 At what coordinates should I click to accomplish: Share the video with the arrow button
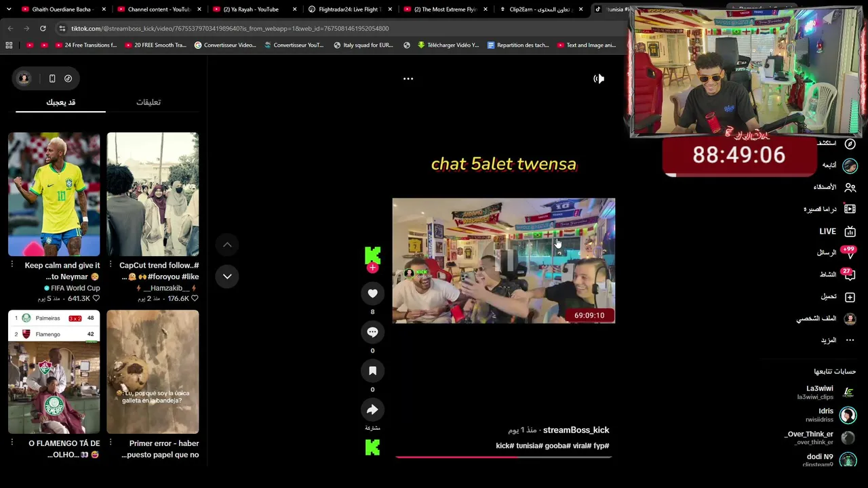(372, 409)
